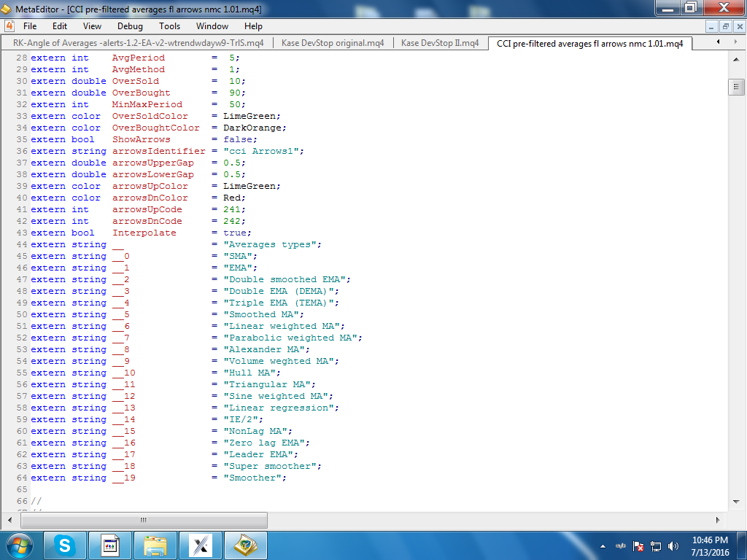The image size is (747, 560).
Task: Click the horizontal scrollbar right arrow
Action: [x=718, y=520]
